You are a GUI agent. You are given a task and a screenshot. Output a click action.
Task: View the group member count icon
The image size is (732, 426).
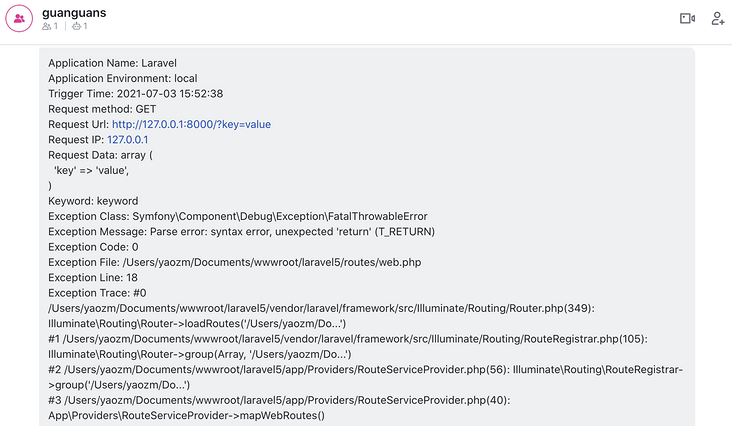46,27
